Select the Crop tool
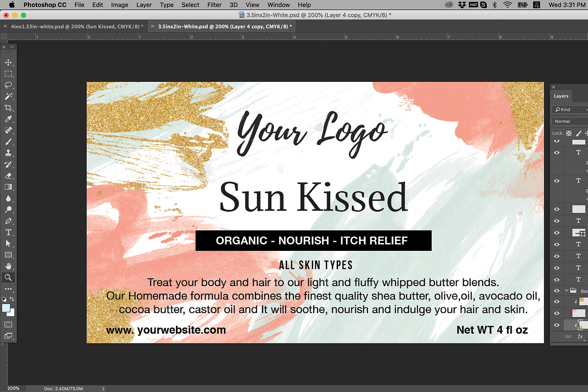 coord(8,108)
